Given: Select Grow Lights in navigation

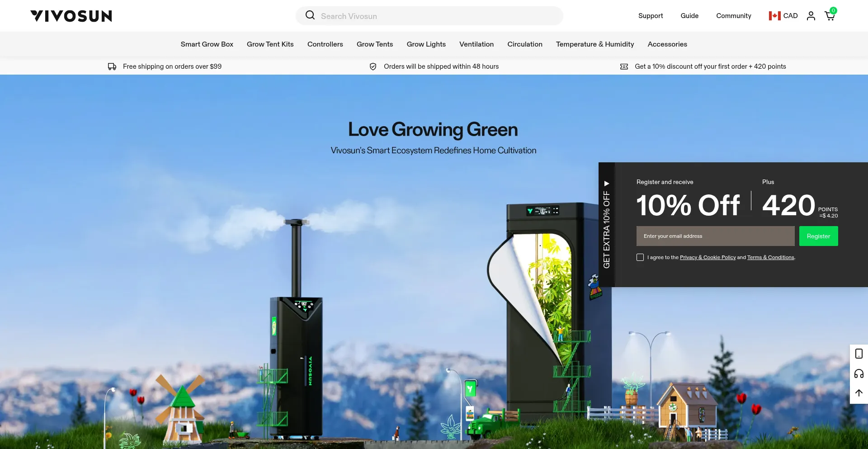Looking at the screenshot, I should point(426,44).
